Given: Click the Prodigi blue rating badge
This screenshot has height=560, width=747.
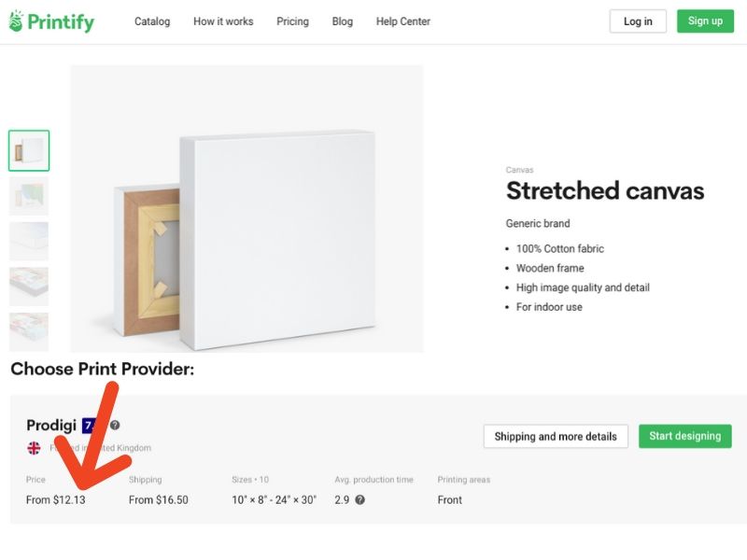Looking at the screenshot, I should [90, 426].
